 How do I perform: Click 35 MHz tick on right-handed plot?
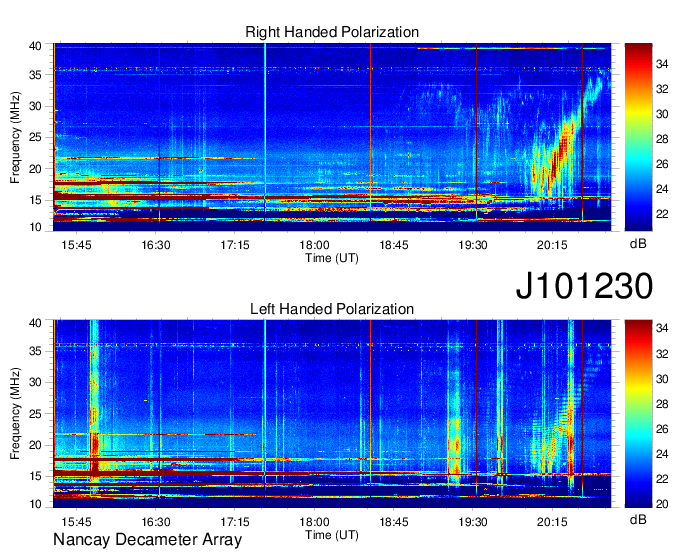click(x=36, y=75)
